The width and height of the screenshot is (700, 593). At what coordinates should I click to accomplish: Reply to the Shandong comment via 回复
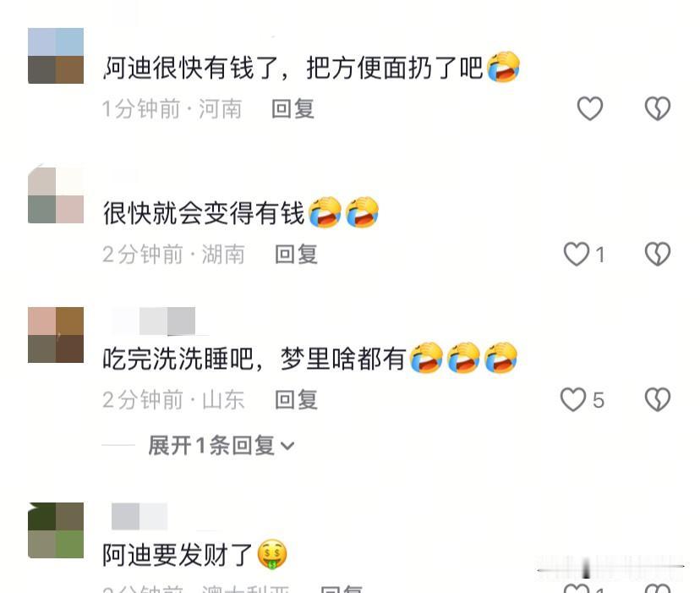click(x=296, y=399)
